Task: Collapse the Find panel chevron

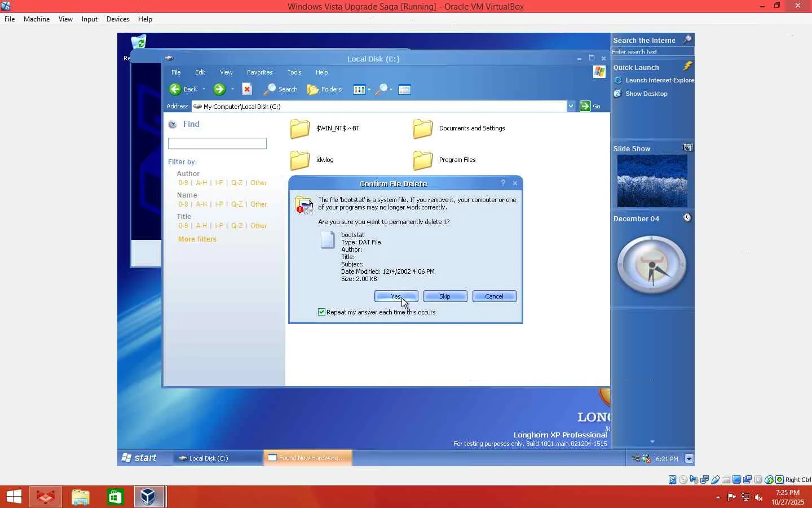Action: (173, 124)
